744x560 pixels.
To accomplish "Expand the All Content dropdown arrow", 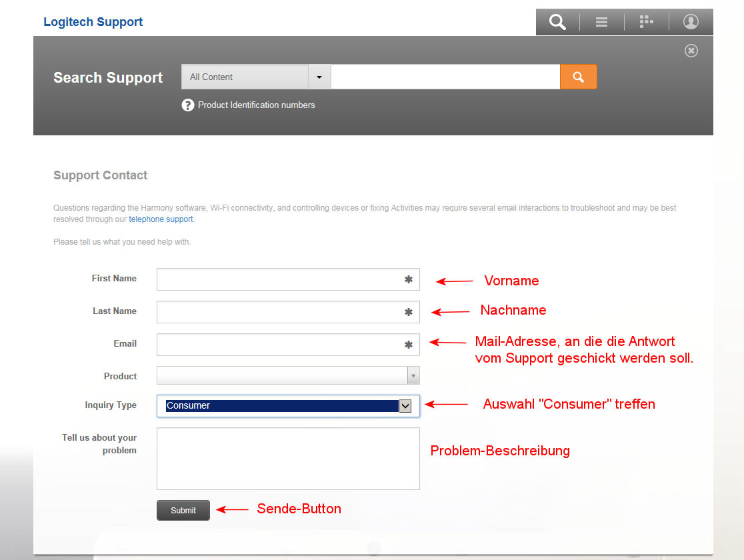I will coord(319,77).
